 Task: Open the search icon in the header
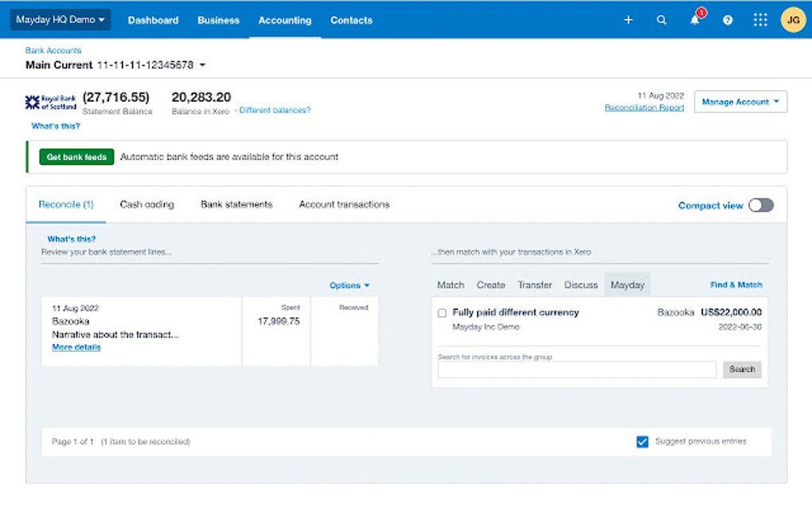coord(662,20)
